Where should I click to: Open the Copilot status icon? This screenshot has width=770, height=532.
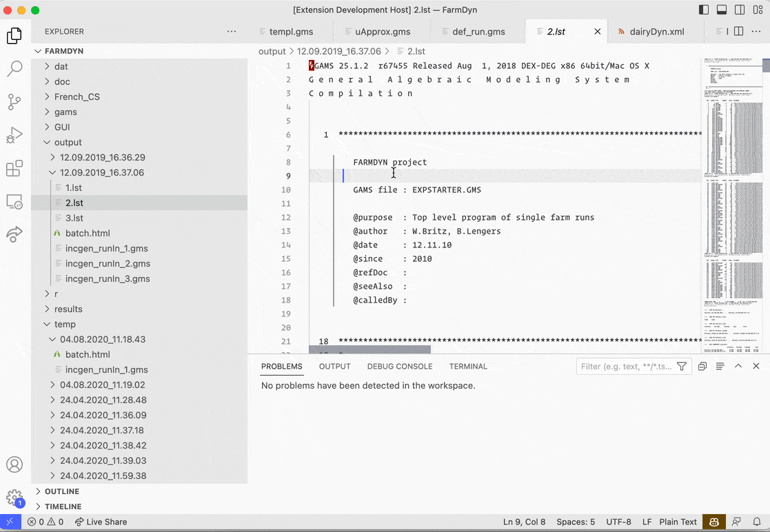coord(714,522)
